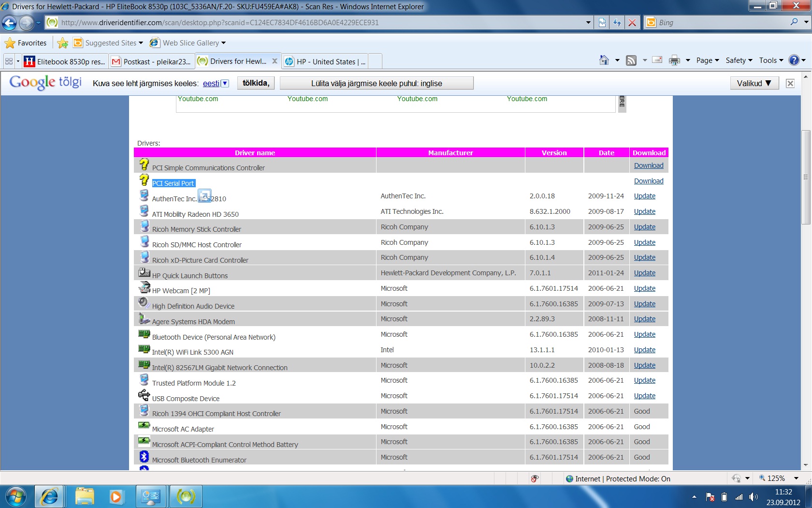Viewport: 812px width, 508px height.
Task: Open the Page menu
Action: [x=708, y=60]
